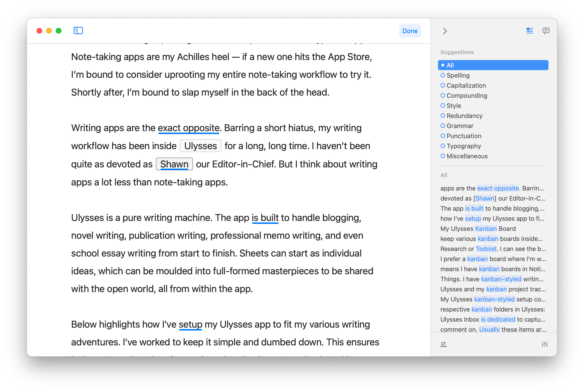Collapse the revision panel with the chevron

[445, 31]
